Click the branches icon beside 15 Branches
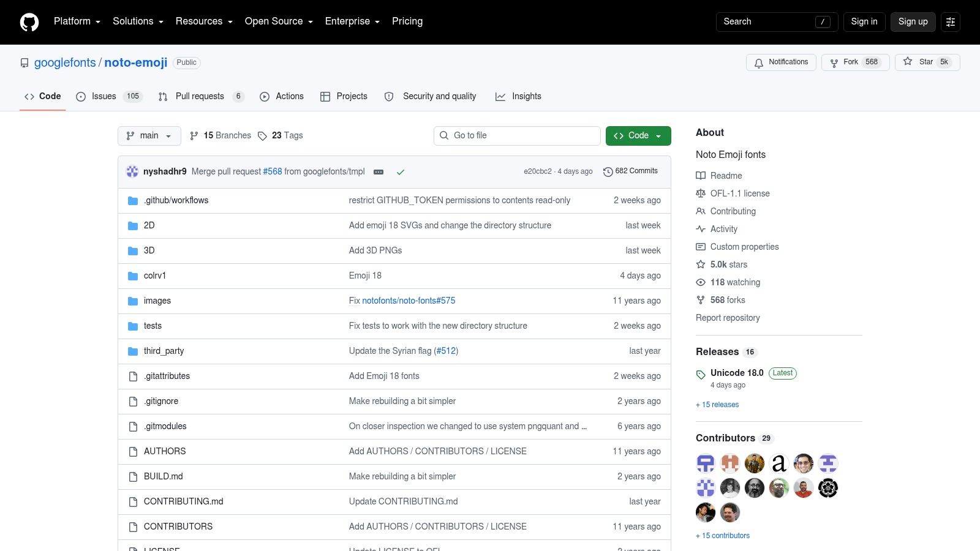980x551 pixels. coord(194,136)
